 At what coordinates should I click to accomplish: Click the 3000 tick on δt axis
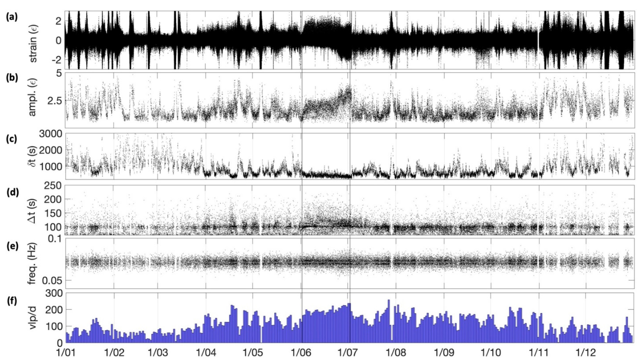tap(51, 134)
